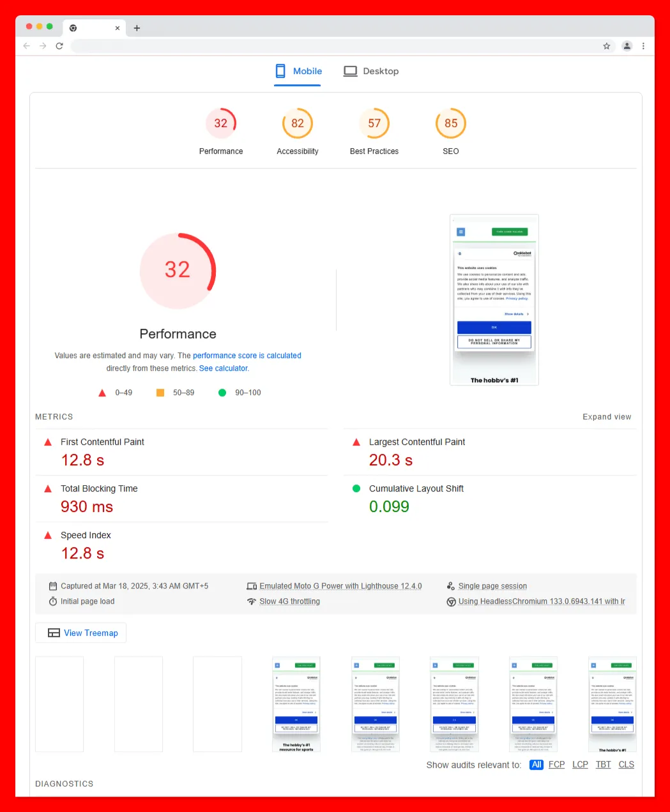Click 'Using HeadlessChromium 133.0.6943.141' text

pyautogui.click(x=542, y=601)
